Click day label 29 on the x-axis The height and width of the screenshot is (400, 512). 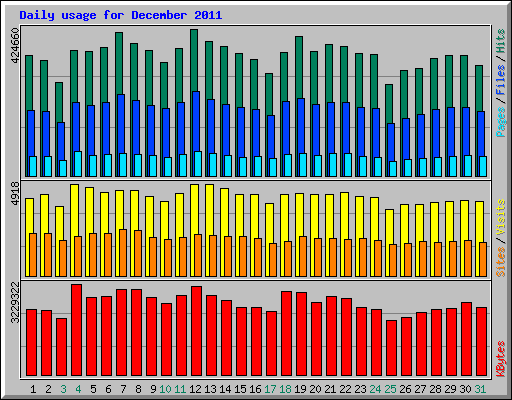coord(450,389)
